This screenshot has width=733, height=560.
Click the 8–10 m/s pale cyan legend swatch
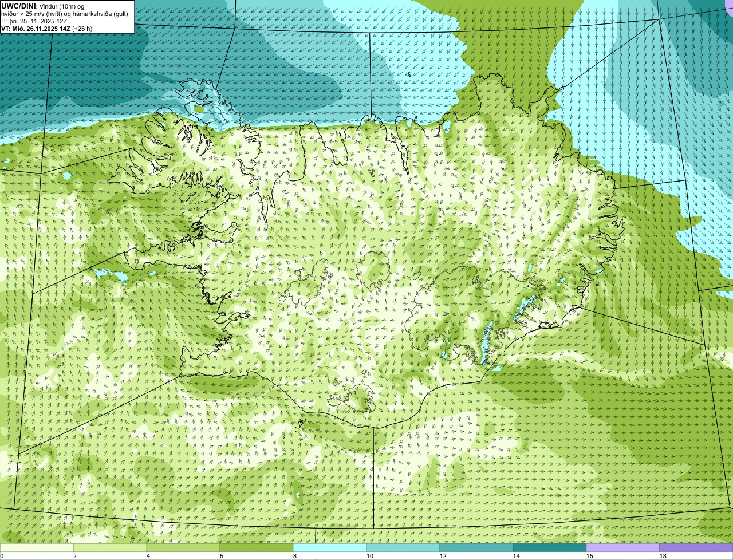pyautogui.click(x=330, y=547)
